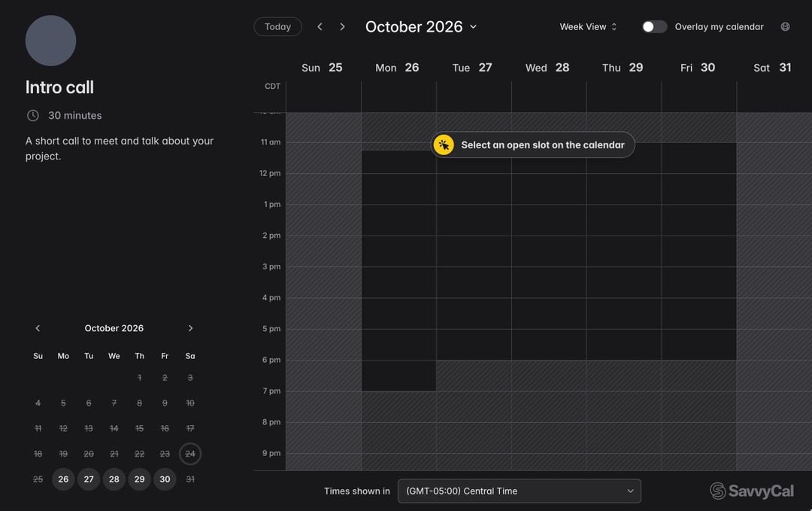
Task: Select October 28 in mini calendar
Action: (x=114, y=479)
